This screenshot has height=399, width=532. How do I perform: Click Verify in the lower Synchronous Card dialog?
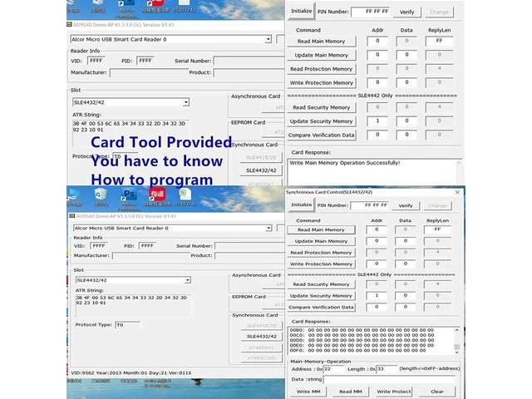406,205
